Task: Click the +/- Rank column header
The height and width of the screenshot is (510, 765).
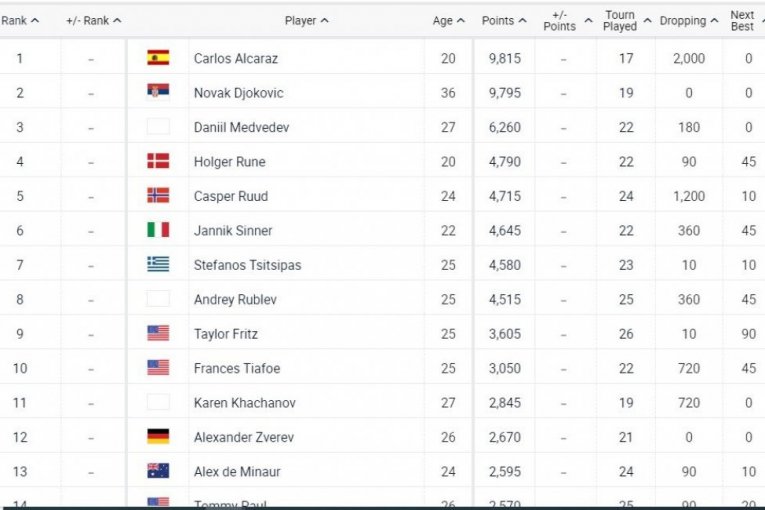Action: coord(93,20)
